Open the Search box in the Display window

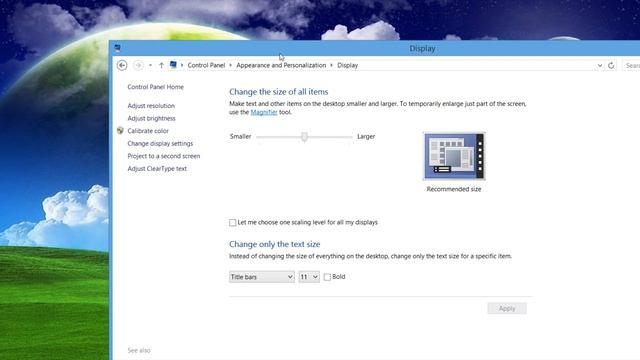click(631, 65)
